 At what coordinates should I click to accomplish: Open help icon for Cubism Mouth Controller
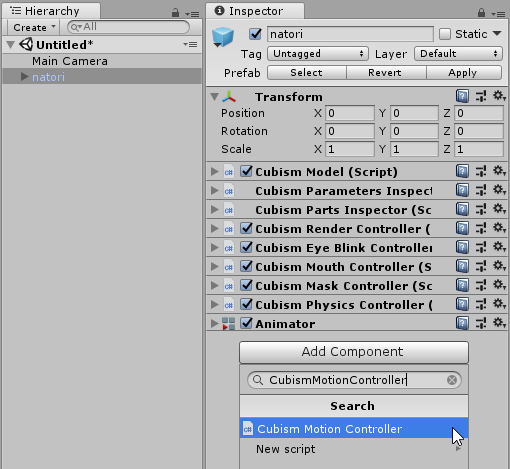462,266
